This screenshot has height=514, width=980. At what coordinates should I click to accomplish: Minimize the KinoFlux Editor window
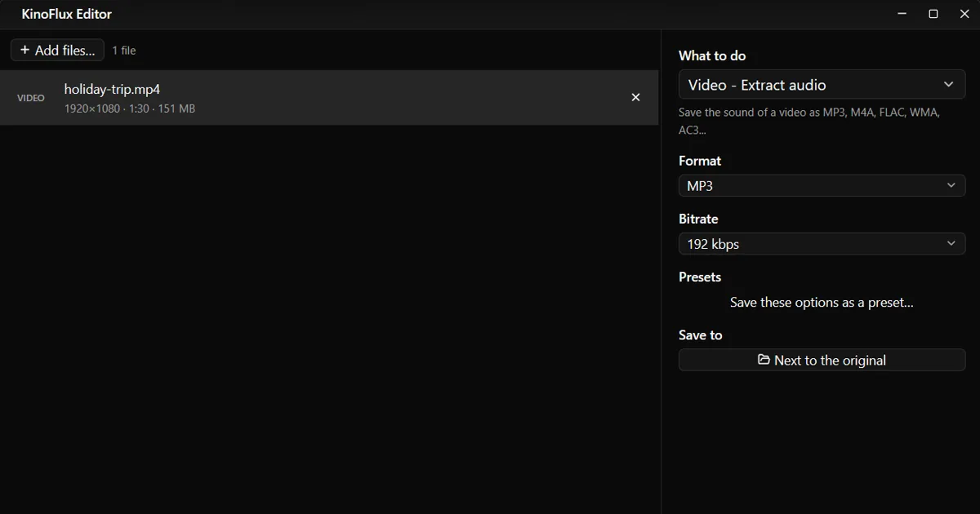[902, 14]
